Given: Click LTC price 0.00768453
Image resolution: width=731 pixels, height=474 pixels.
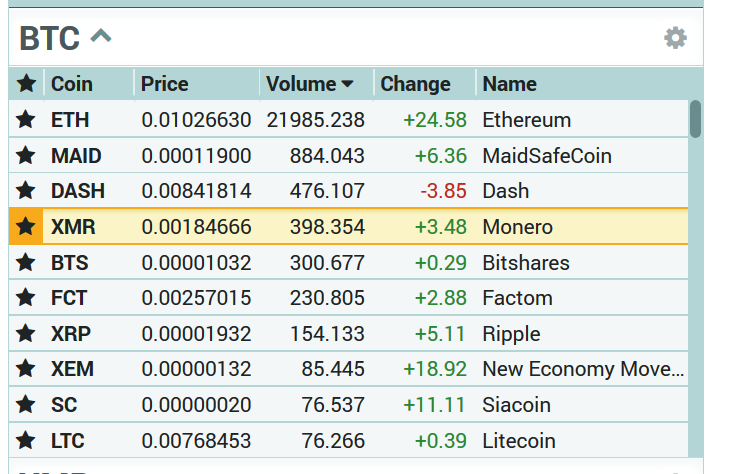Looking at the screenshot, I should [196, 441].
